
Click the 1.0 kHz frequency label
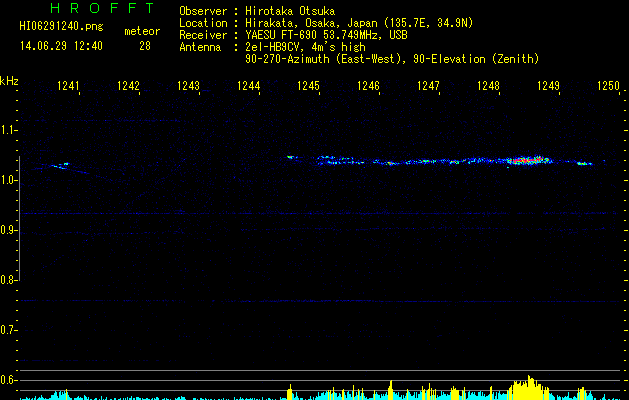click(8, 180)
